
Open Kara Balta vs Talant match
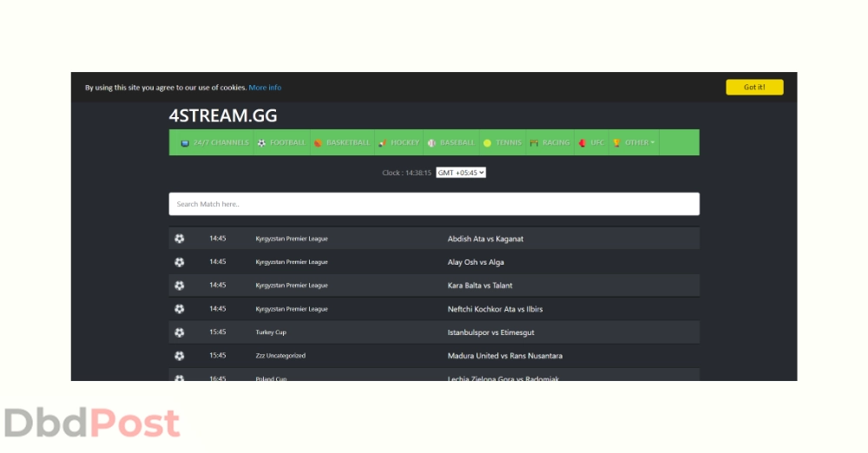click(480, 286)
